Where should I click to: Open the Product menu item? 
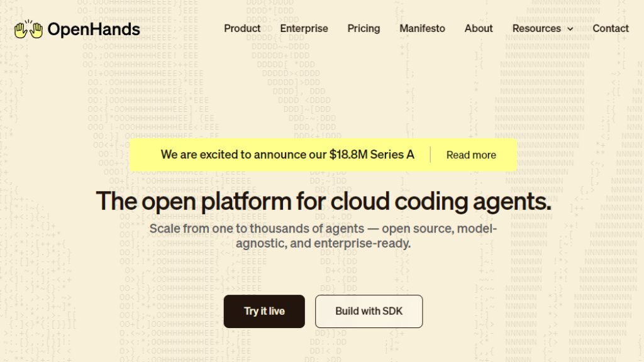[x=242, y=28]
